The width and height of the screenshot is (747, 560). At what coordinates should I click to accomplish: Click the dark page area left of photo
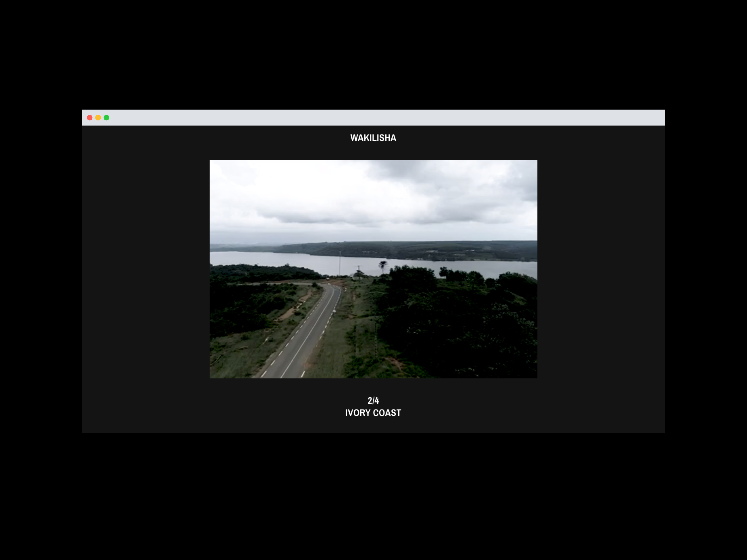145,270
